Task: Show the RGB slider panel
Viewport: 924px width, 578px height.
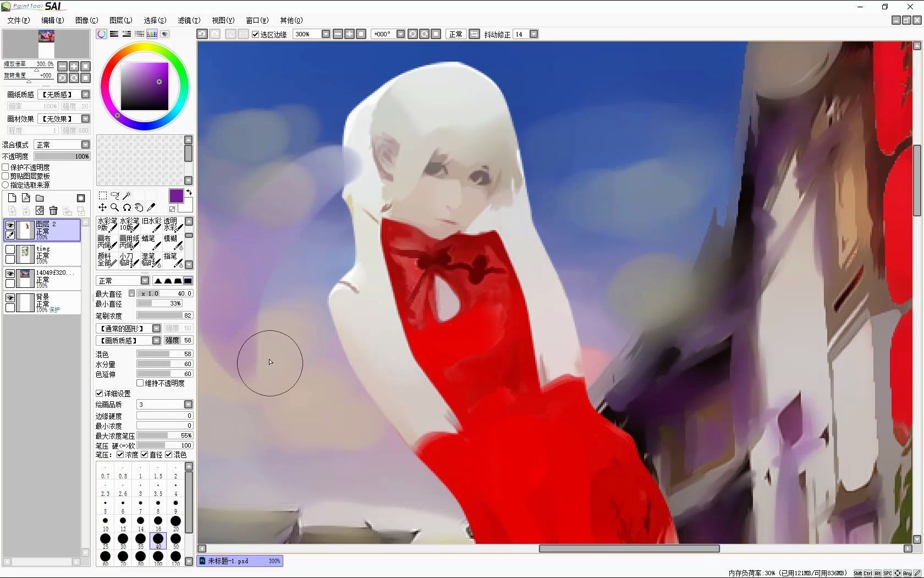Action: tap(114, 34)
